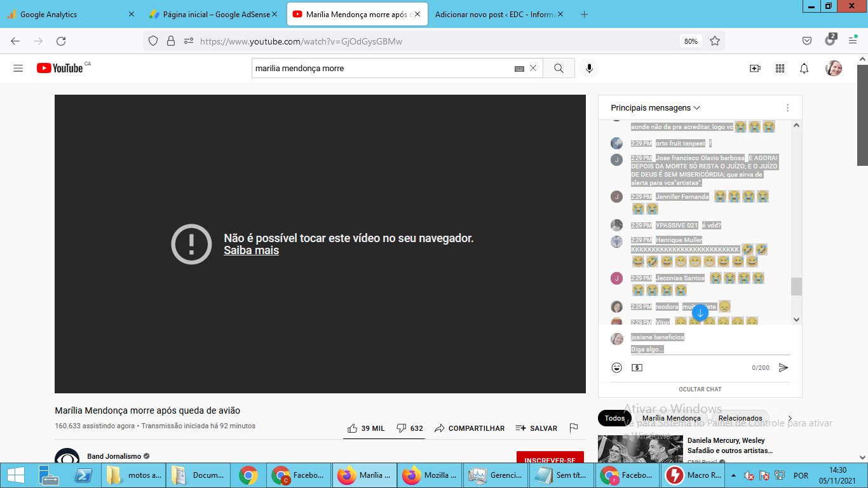Like the video with 39 MIL
This screenshot has width=868, height=488.
[x=366, y=428]
